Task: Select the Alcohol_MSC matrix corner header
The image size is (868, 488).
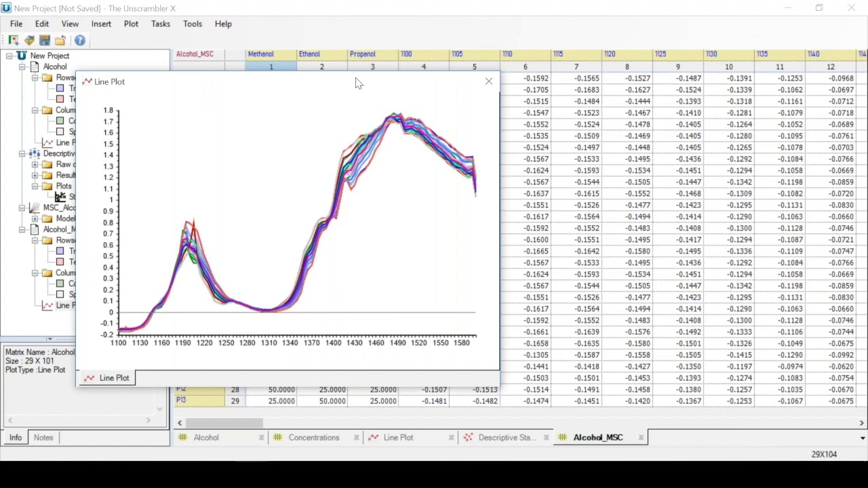Action: [200, 54]
